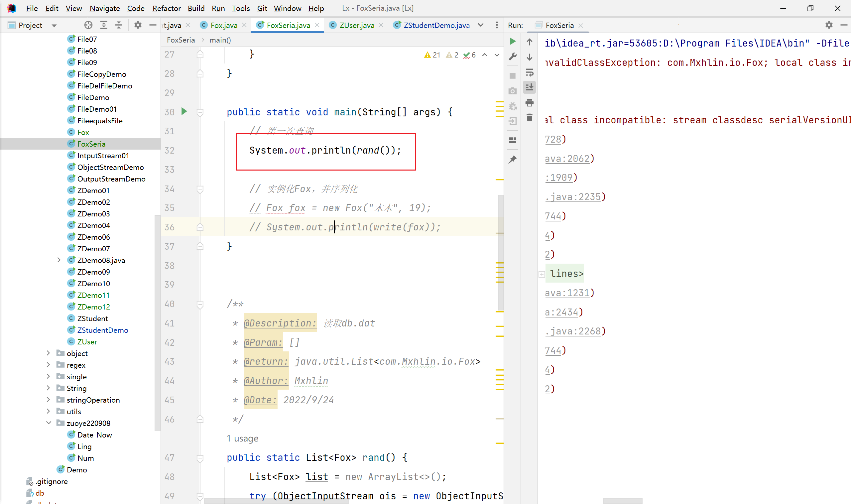Open the Project view dropdown

click(54, 26)
